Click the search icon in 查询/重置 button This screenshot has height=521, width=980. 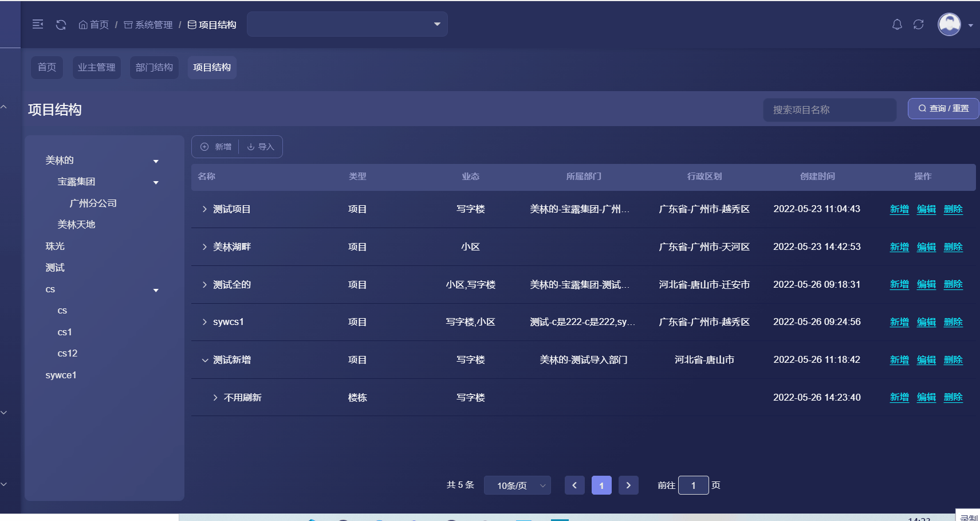(923, 108)
